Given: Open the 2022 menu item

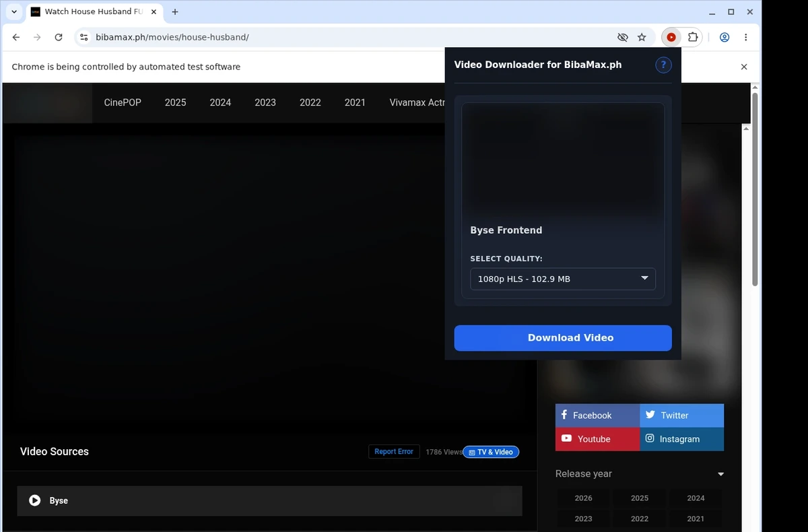Looking at the screenshot, I should 310,102.
